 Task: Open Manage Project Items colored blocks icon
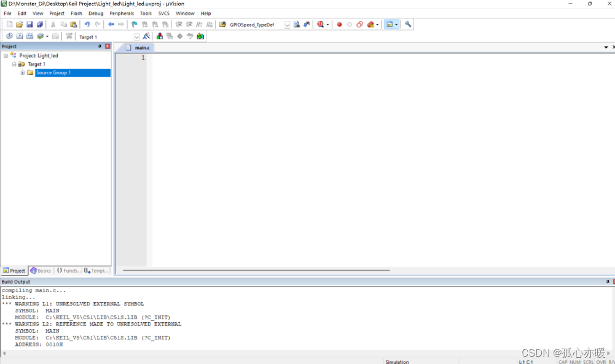coord(160,36)
